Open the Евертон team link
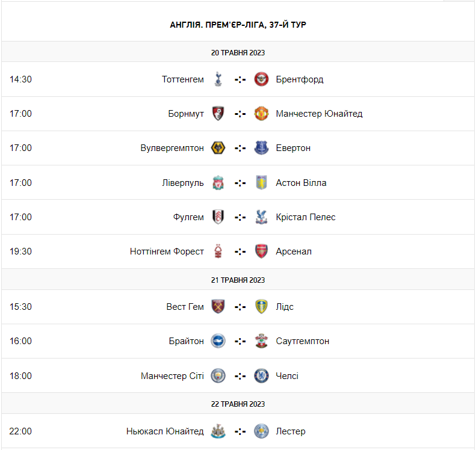This screenshot has height=450, width=476. coord(293,148)
